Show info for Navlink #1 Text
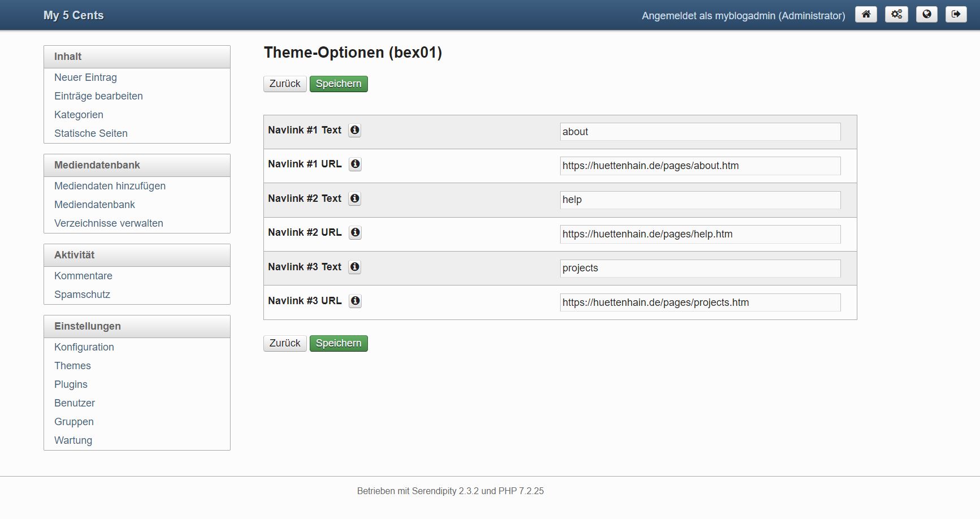Screen dimensions: 980x519 (354, 130)
